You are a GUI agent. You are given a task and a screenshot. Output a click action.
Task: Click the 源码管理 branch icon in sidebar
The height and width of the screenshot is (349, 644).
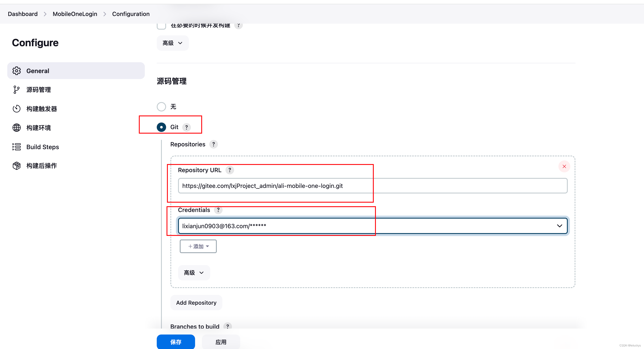pos(16,89)
